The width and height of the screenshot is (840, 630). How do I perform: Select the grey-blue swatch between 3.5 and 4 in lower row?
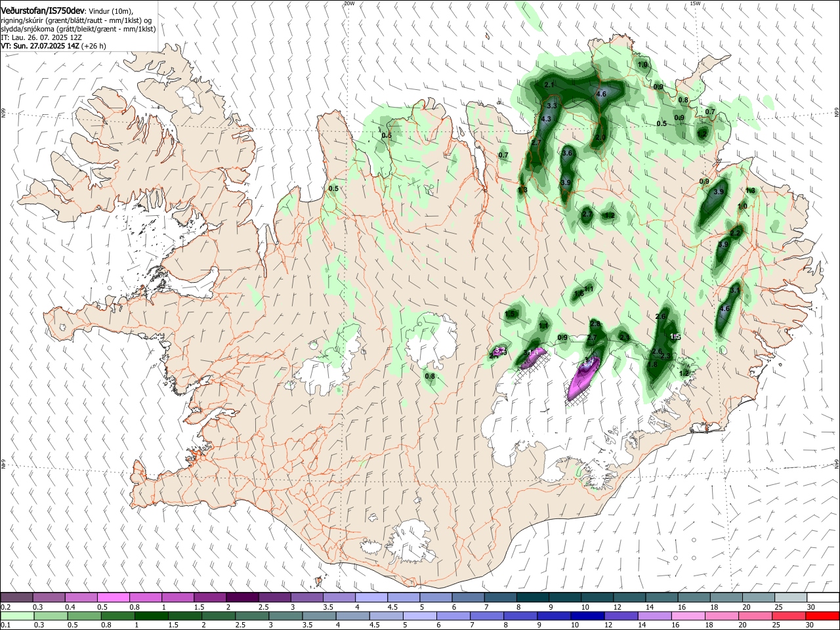tap(319, 616)
